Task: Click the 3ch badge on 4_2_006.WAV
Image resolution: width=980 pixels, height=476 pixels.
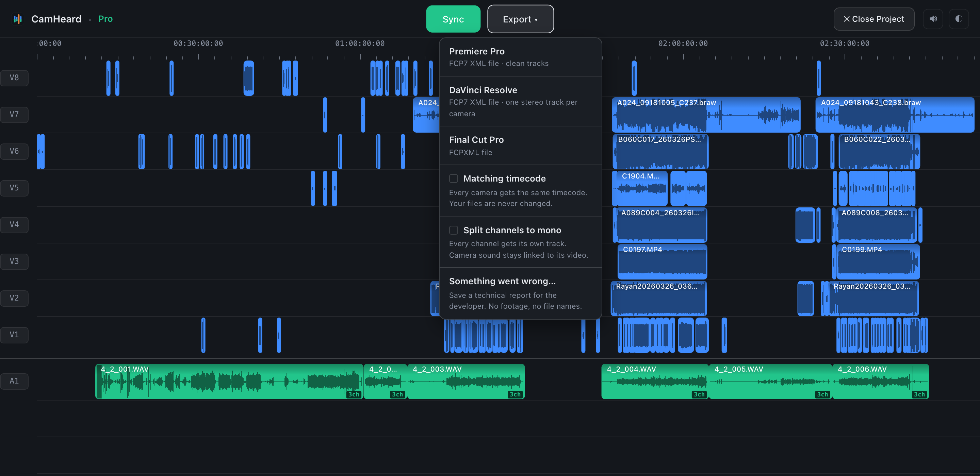Action: (919, 394)
